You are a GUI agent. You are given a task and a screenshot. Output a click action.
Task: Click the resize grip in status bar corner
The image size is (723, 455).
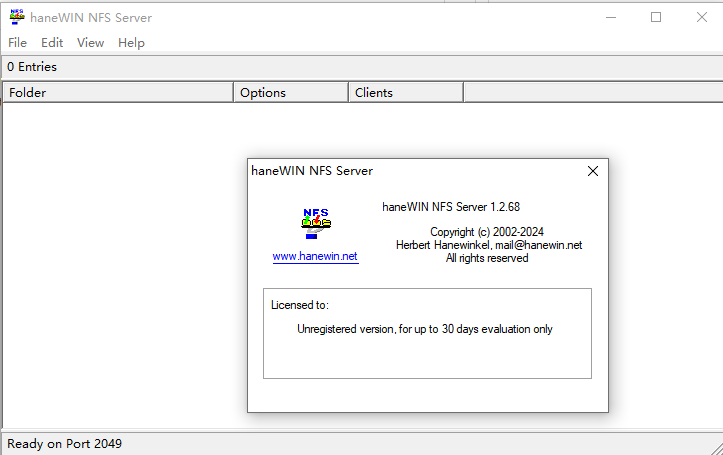717,449
